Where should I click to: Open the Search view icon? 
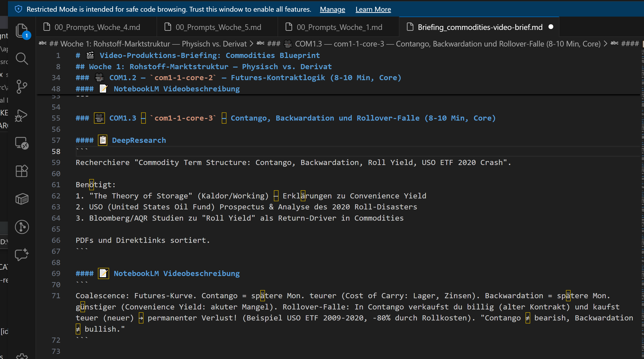point(22,59)
